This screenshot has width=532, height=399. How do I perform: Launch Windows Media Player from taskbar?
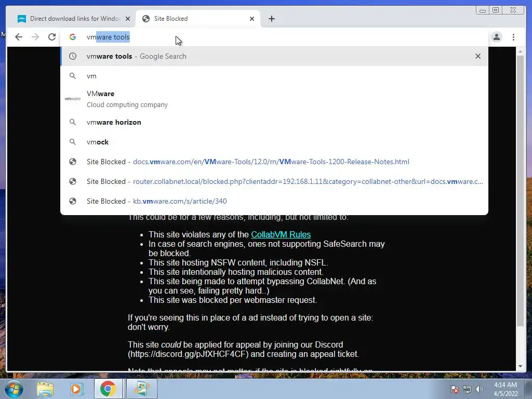pos(76,389)
